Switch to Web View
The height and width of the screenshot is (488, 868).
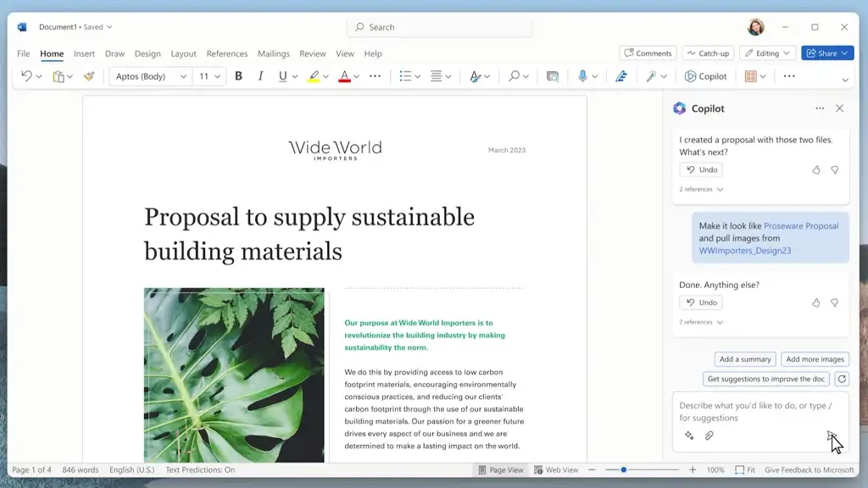coord(556,469)
